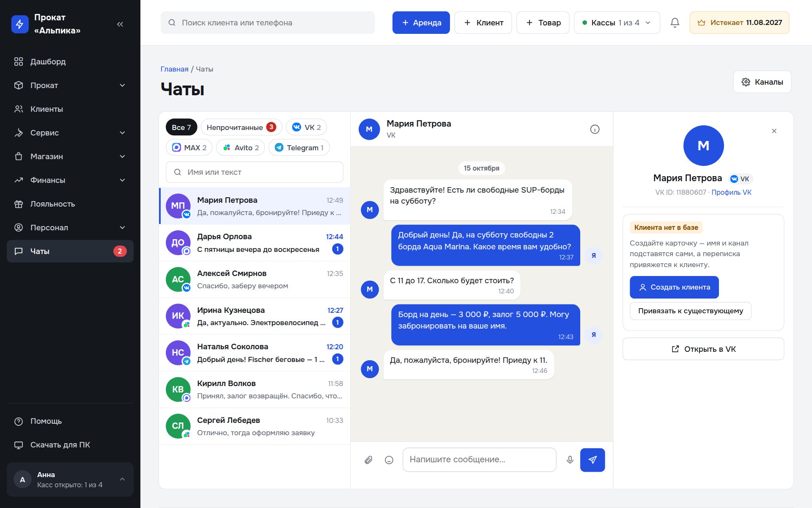Screen dimensions: 812x508
Task: Filter by Непрочитанные chats
Action: 241,127
